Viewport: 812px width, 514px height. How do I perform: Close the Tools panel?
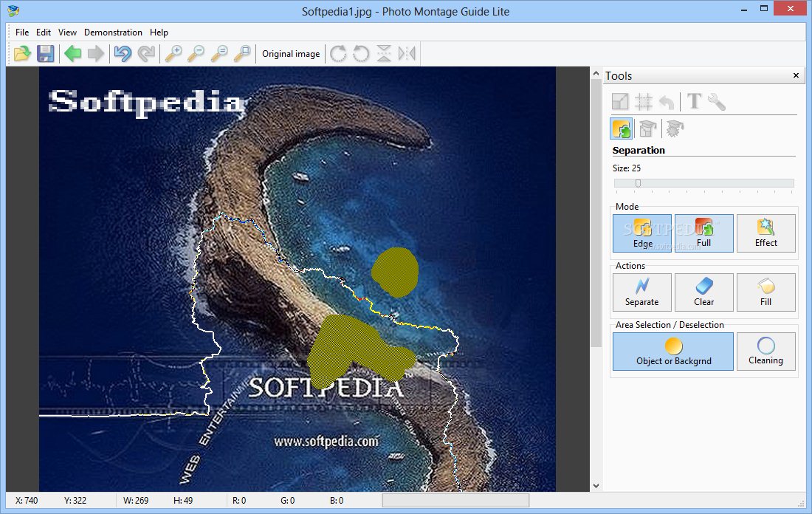(x=796, y=75)
